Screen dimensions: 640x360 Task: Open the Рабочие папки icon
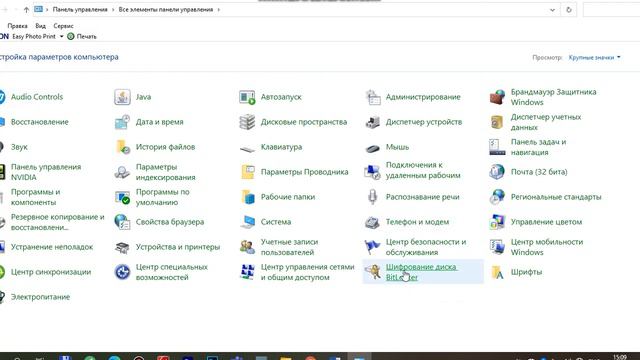click(x=247, y=197)
